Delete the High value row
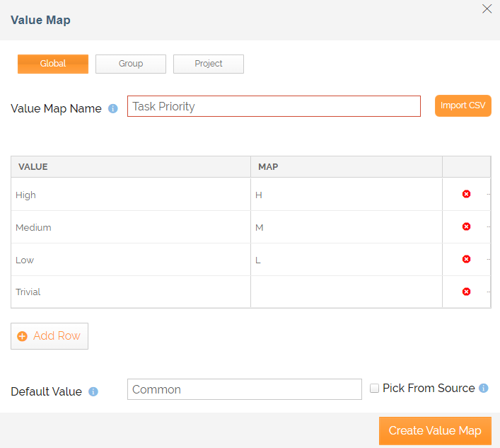The image size is (500, 448). (466, 194)
